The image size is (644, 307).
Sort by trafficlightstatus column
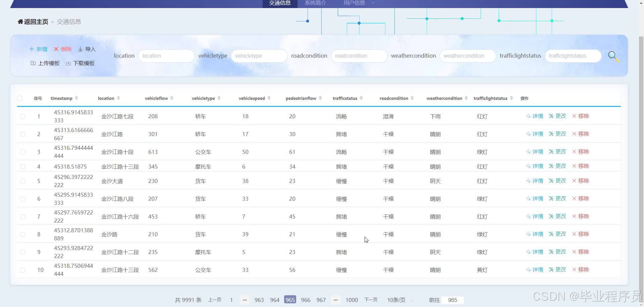point(511,98)
